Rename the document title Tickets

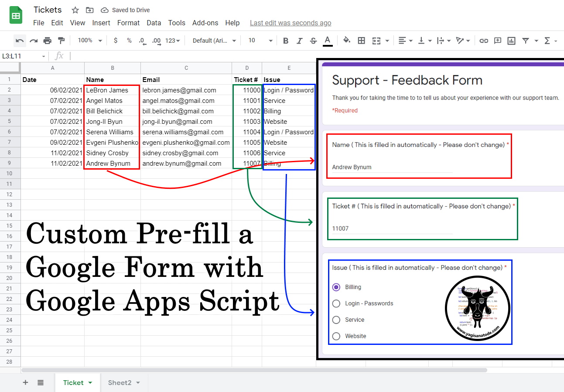(x=48, y=10)
